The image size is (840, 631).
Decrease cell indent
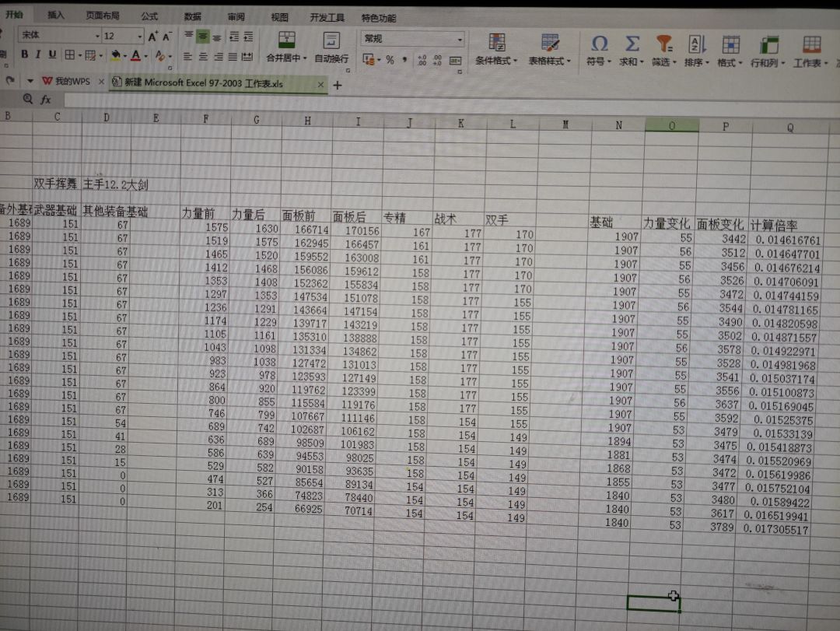coord(234,37)
